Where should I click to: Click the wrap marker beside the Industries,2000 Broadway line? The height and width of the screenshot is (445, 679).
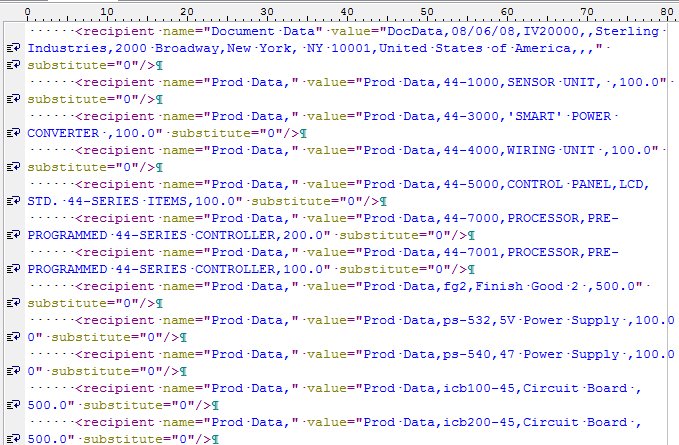13,48
